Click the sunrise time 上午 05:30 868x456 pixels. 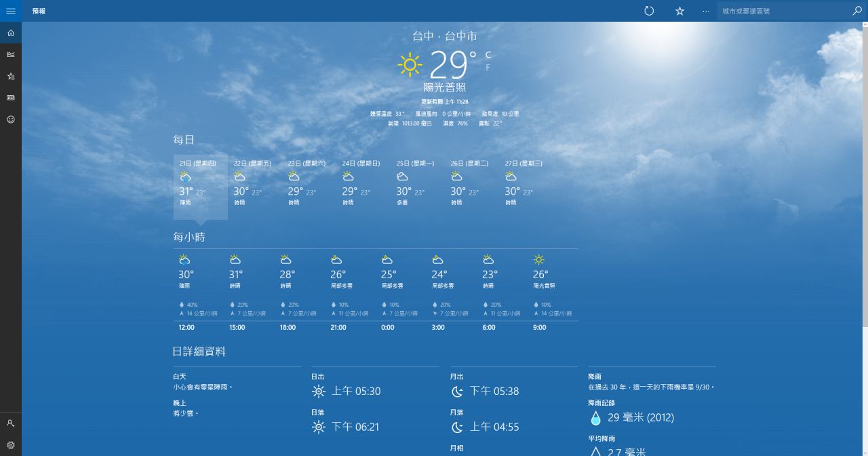356,391
